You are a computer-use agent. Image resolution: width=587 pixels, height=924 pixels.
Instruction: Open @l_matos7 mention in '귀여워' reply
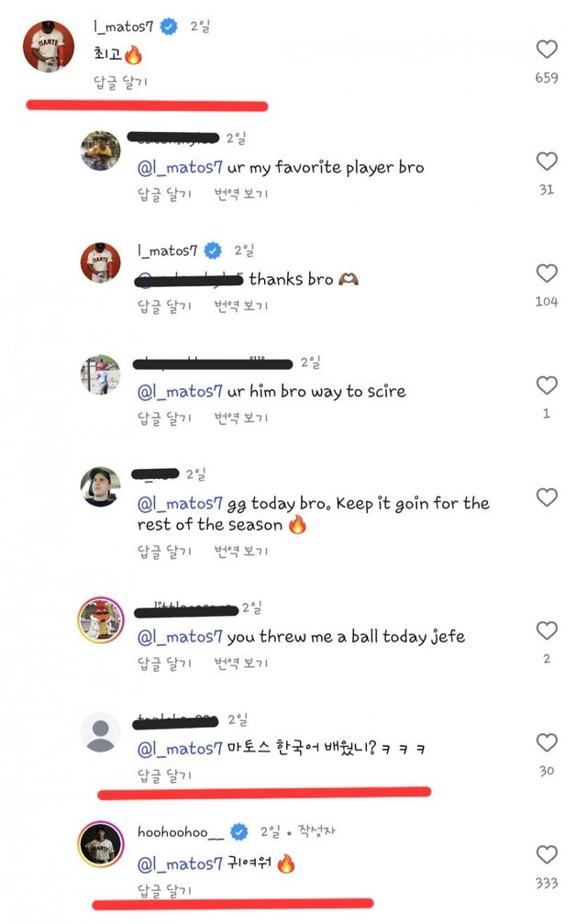click(x=180, y=863)
